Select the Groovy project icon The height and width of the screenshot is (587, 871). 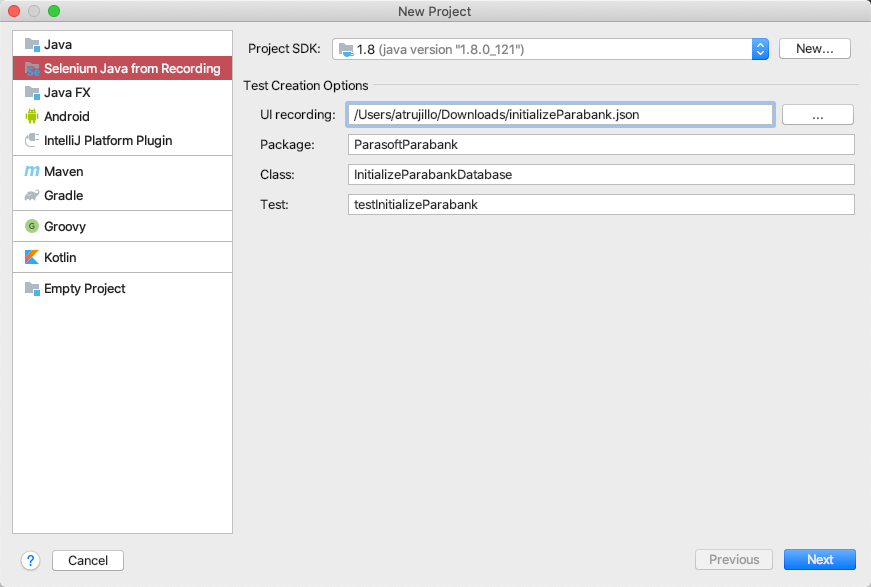coord(32,226)
